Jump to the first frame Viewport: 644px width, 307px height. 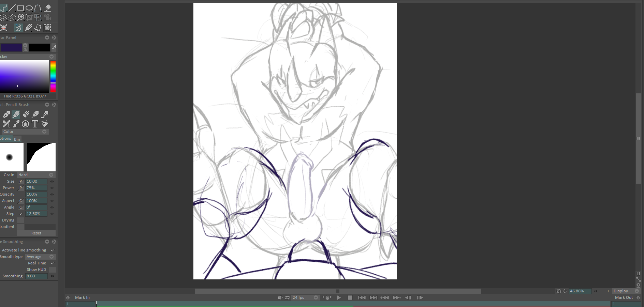[x=362, y=297]
